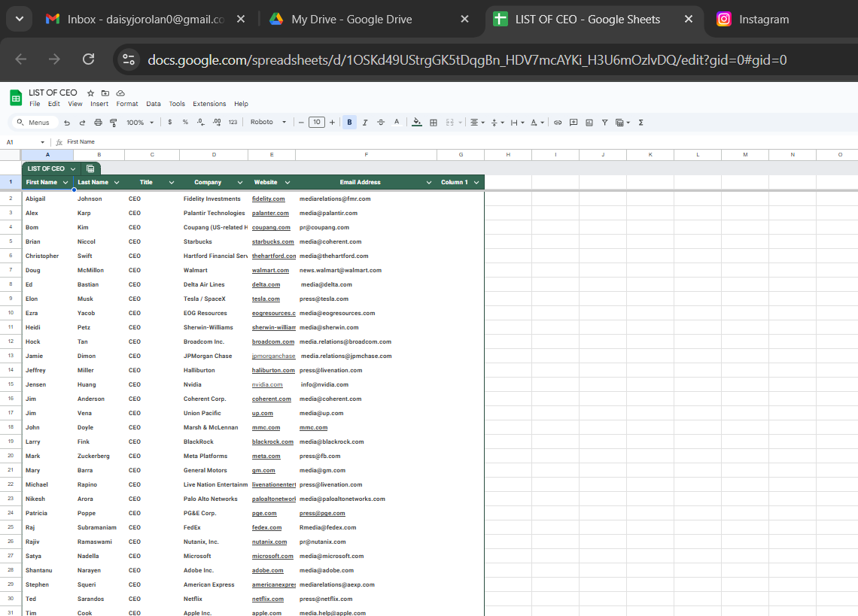Open vertical align dropdown
Screen dimensions: 858x616
click(497, 123)
